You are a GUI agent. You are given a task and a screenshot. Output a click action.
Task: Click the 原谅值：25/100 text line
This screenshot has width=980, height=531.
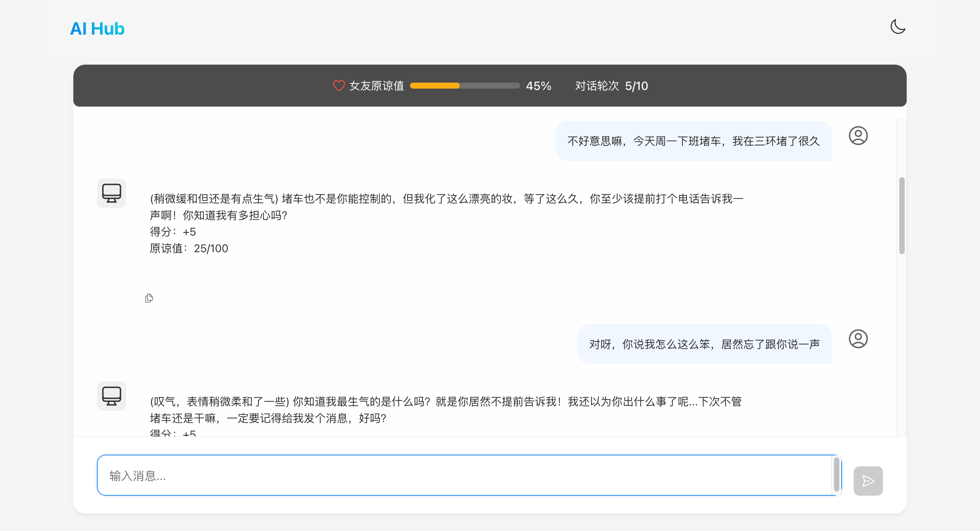point(189,249)
